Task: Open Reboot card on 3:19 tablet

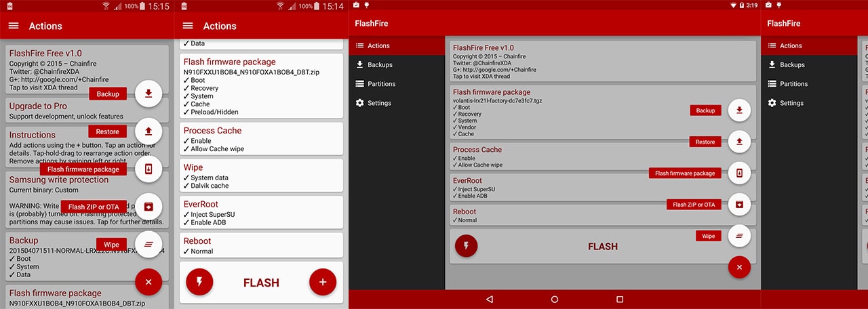Action: [x=604, y=215]
